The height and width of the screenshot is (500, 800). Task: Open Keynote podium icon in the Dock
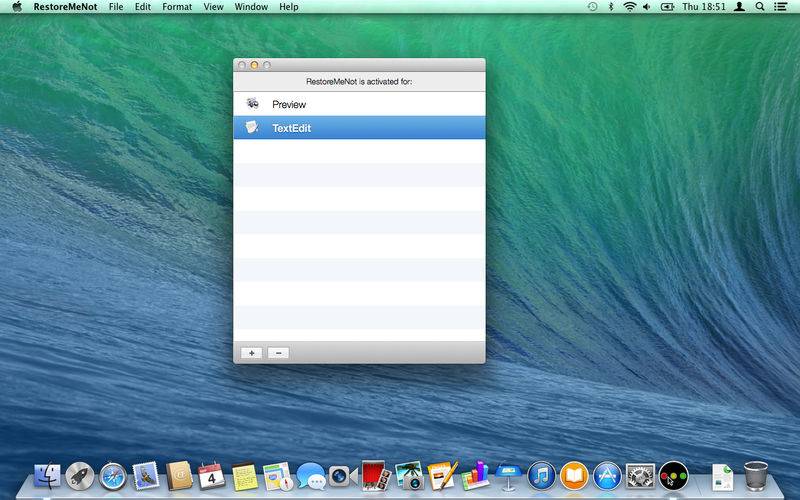coord(508,476)
